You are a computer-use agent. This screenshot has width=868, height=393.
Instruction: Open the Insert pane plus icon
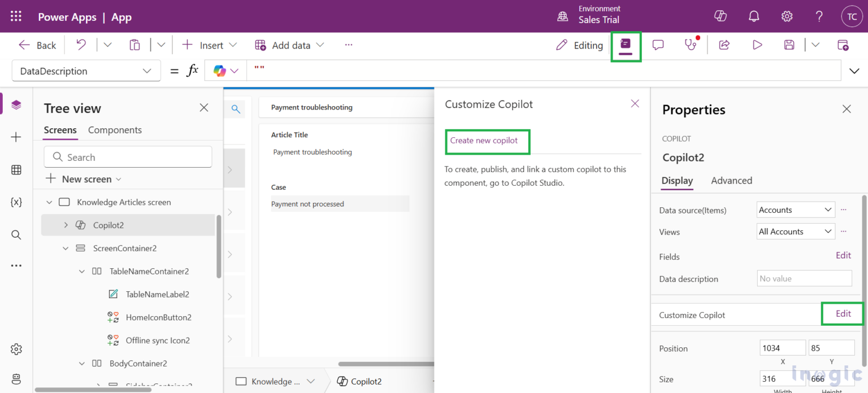pyautogui.click(x=16, y=137)
